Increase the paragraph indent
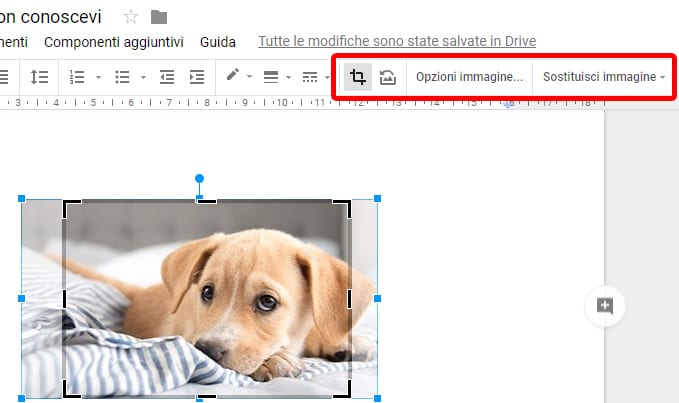Image resolution: width=679 pixels, height=403 pixels. [x=197, y=77]
